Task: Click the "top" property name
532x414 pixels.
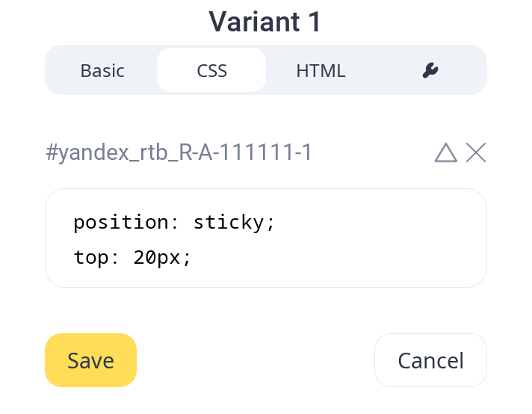Action: click(x=93, y=258)
